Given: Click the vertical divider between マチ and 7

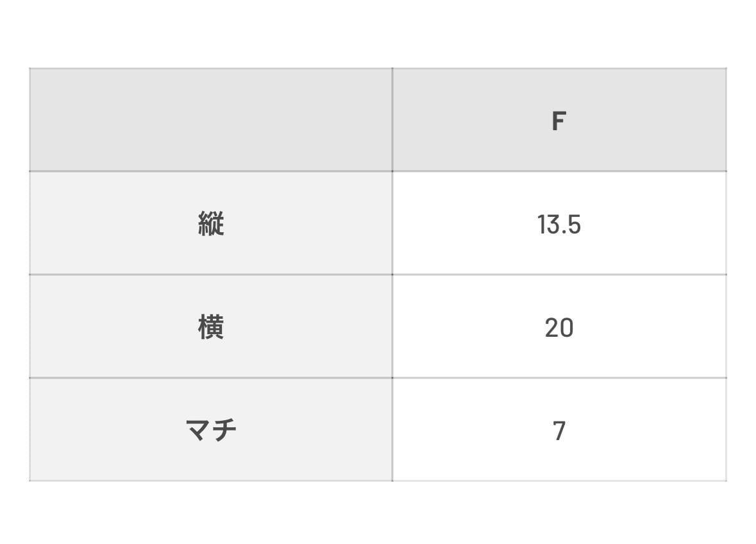Looking at the screenshot, I should (x=392, y=430).
